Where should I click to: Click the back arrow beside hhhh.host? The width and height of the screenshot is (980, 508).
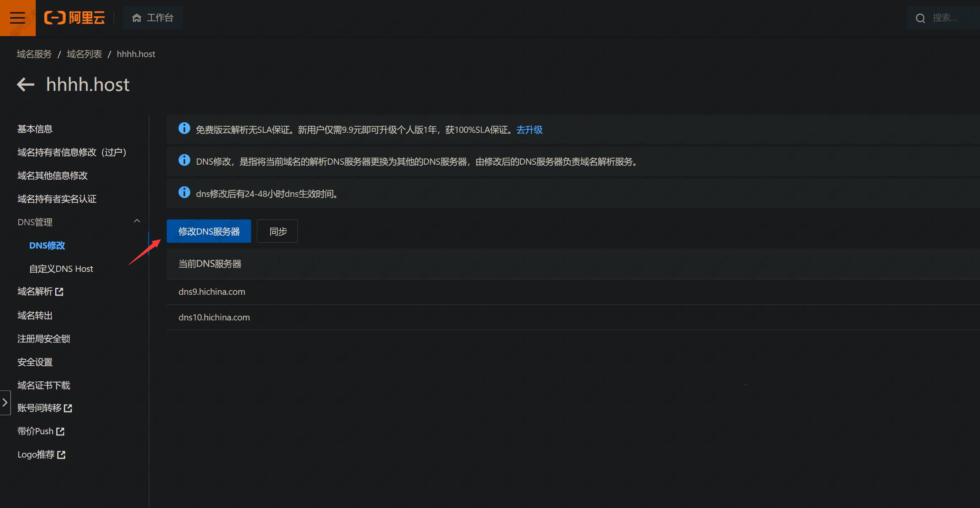(26, 84)
